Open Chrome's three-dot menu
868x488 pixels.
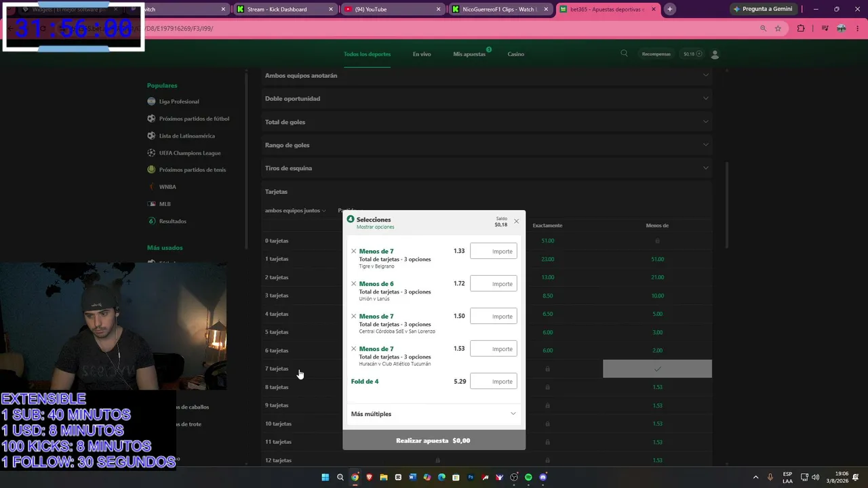coord(858,28)
